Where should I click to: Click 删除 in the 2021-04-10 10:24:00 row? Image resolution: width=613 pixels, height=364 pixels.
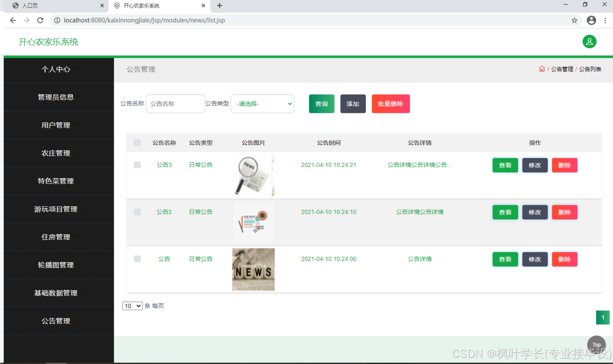click(564, 259)
